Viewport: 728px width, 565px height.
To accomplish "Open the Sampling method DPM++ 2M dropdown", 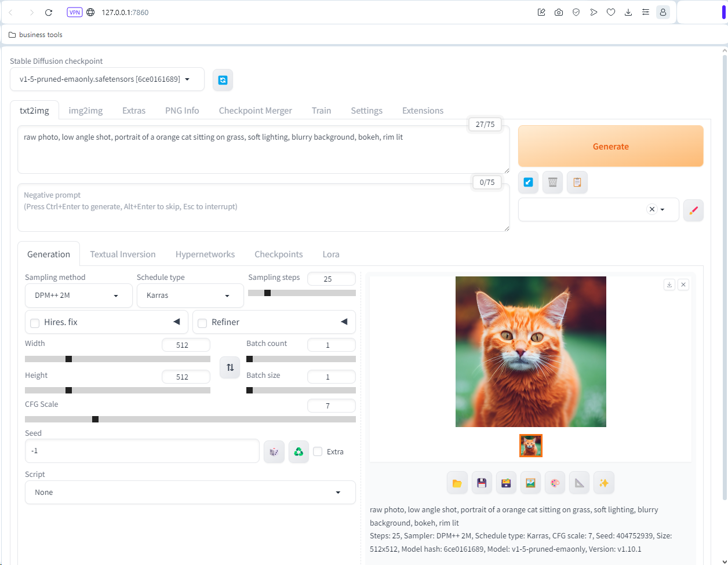I will [x=75, y=296].
